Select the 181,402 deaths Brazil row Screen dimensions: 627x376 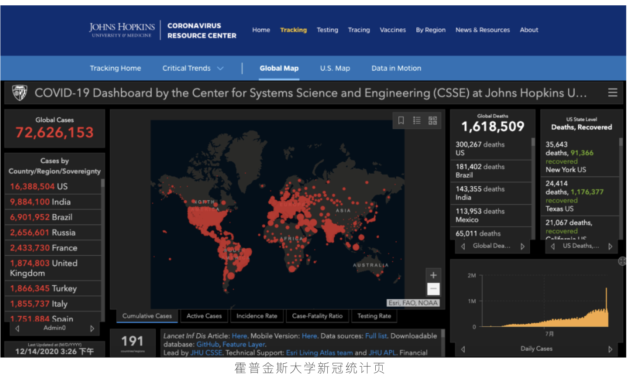[x=492, y=171]
